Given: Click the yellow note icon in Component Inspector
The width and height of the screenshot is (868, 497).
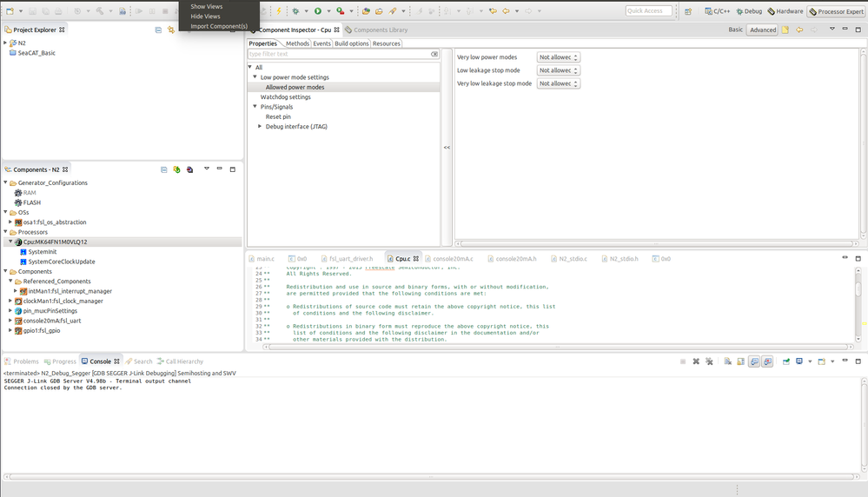Looking at the screenshot, I should (785, 30).
